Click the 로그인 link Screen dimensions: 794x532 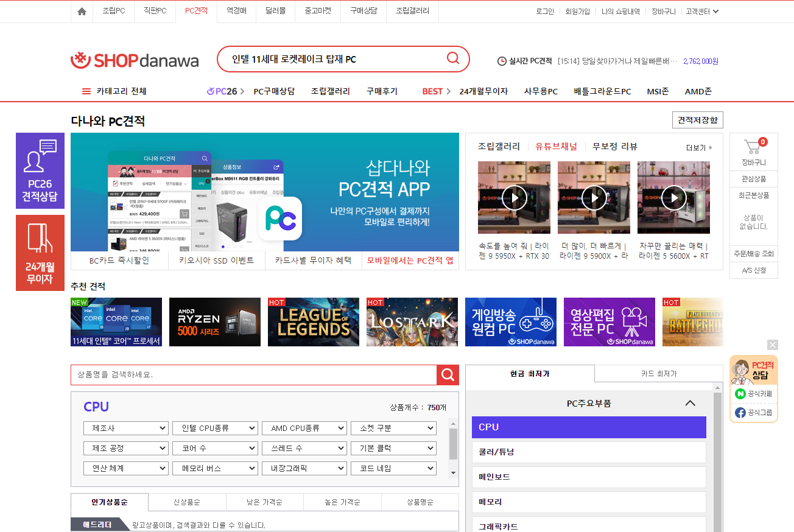click(x=545, y=12)
